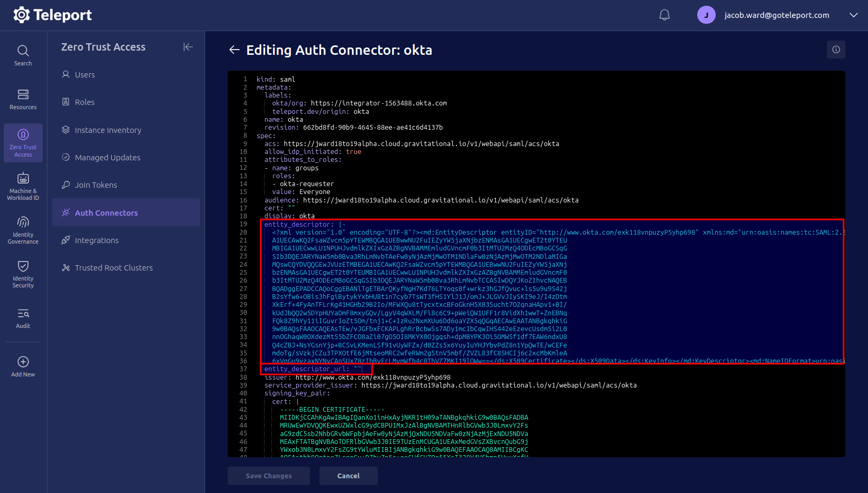Click the Teleport logo
This screenshot has width=868, height=493.
[52, 15]
